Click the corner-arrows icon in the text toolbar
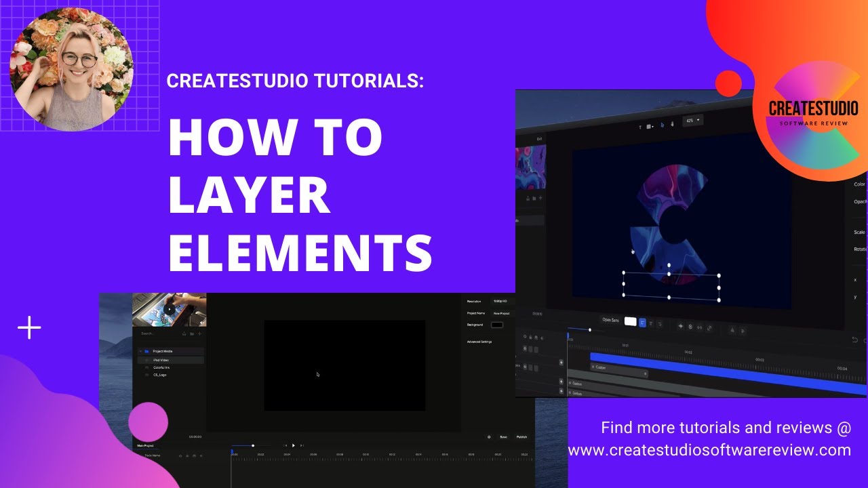 pyautogui.click(x=709, y=328)
